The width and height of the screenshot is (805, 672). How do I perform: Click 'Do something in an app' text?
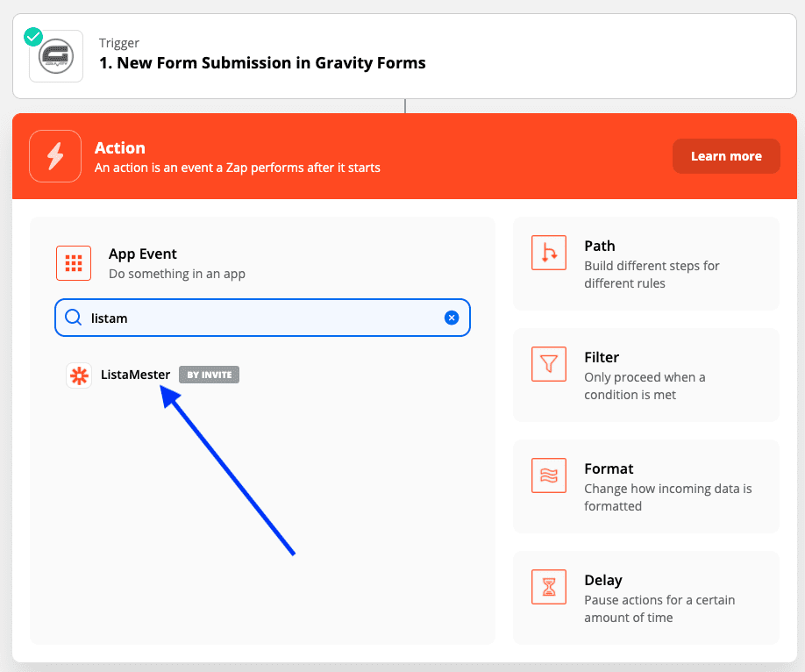pyautogui.click(x=177, y=274)
